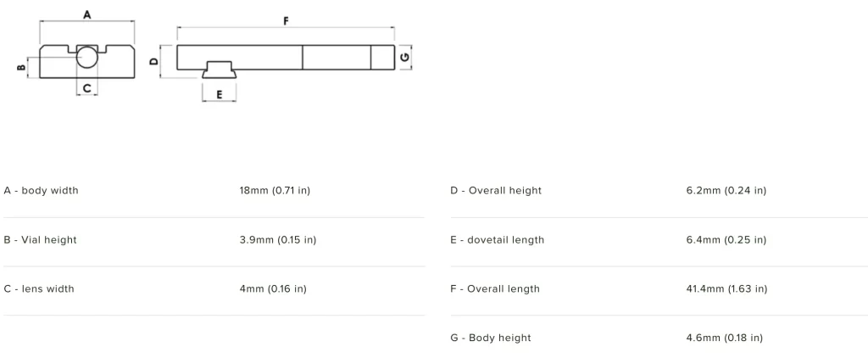Click the "E - dovetail length" label
The image size is (868, 358).
click(x=497, y=240)
